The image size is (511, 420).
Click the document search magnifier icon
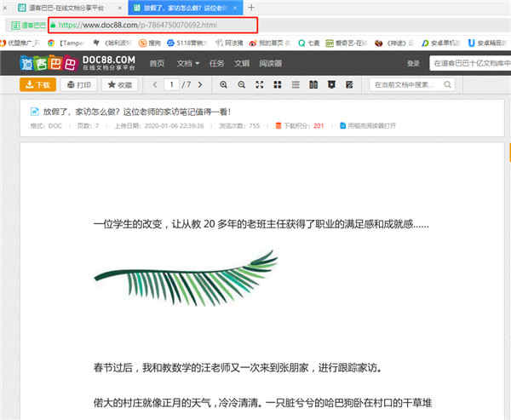pyautogui.click(x=448, y=85)
